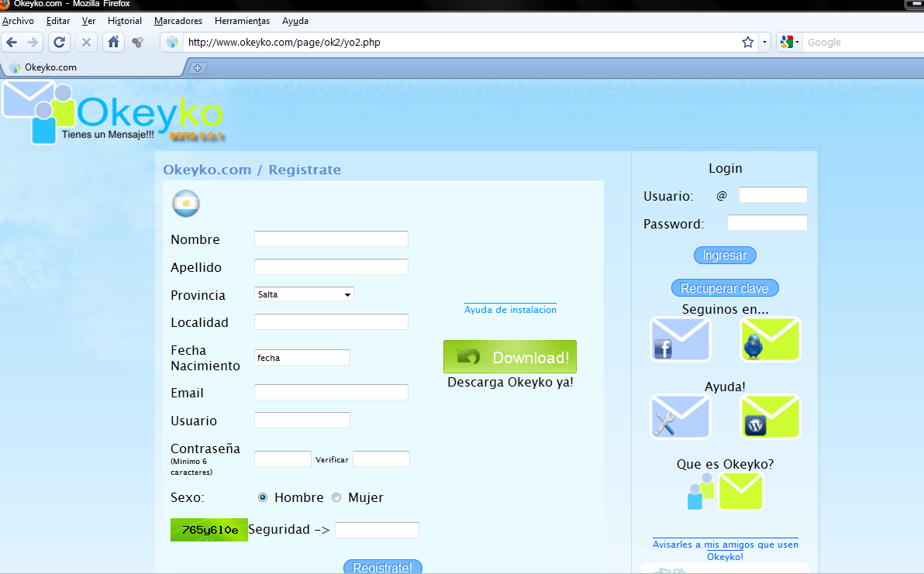Select the Hombre radio button

(x=263, y=497)
